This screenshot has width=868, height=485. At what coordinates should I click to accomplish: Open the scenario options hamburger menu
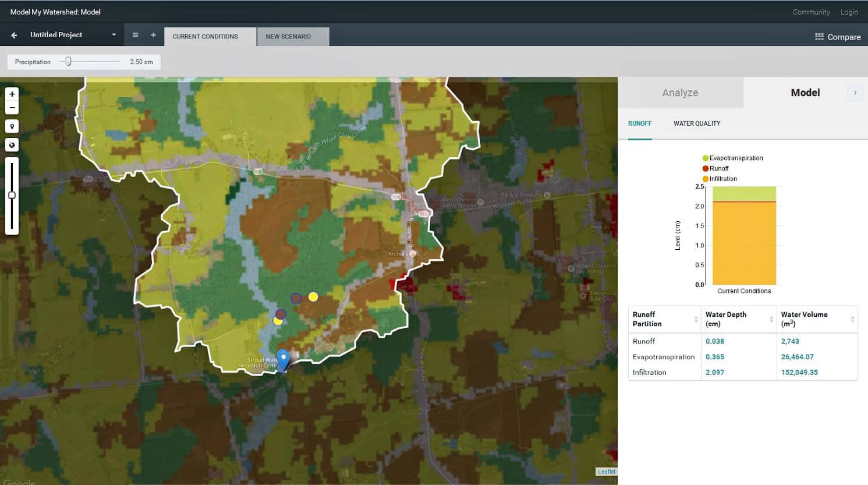[135, 34]
